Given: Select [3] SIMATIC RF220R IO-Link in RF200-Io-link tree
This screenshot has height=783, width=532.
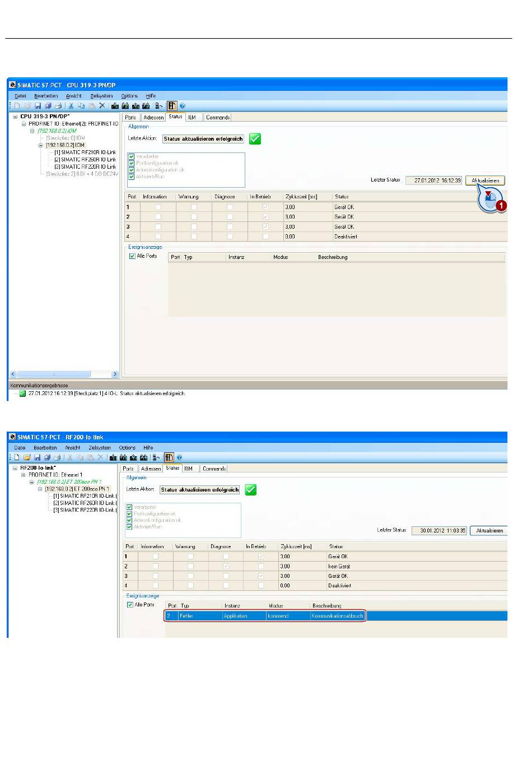Looking at the screenshot, I should [x=85, y=511].
